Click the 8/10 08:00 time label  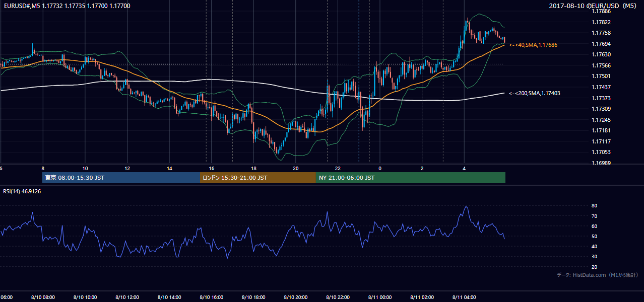click(x=42, y=297)
